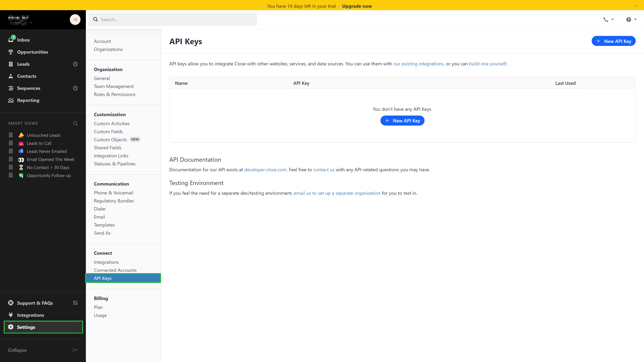Click the Support & FAQs lifebuoy icon
Image resolution: width=644 pixels, height=362 pixels.
[x=11, y=303]
